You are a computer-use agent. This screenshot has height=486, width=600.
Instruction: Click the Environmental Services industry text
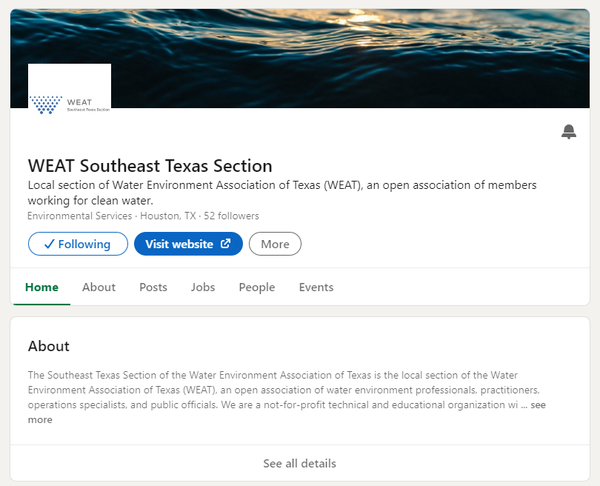[80, 216]
